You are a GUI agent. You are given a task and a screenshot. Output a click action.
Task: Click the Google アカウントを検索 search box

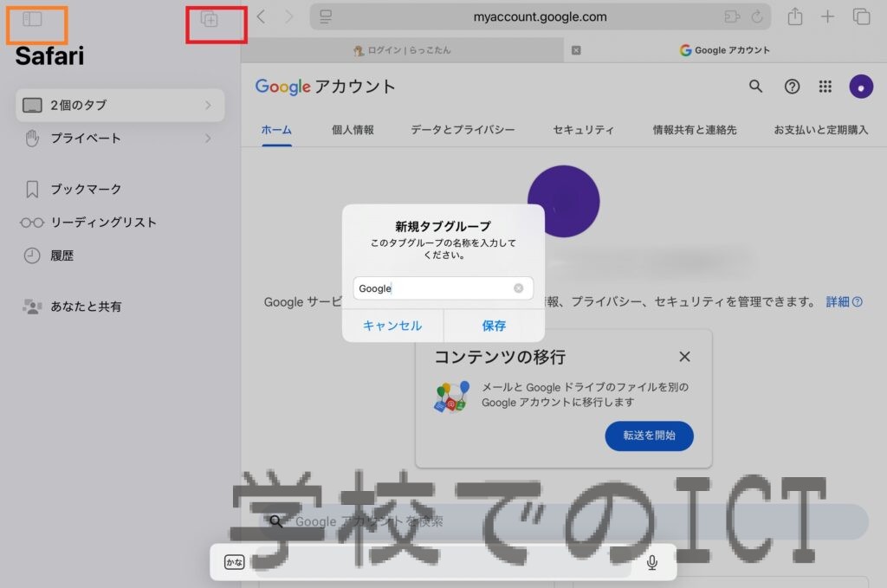coord(563,521)
